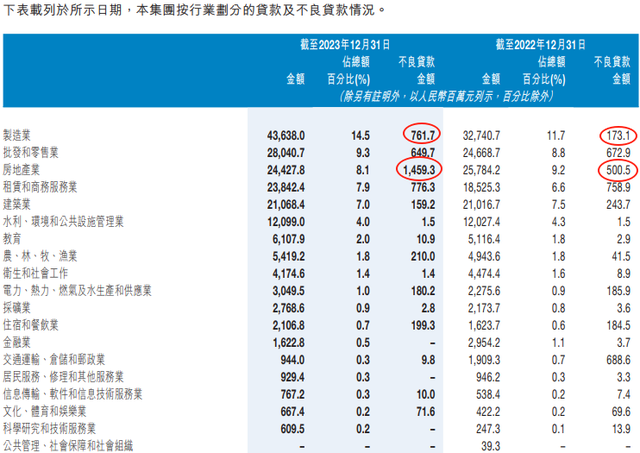Select the value 758.9
640x453 pixels.
(618, 187)
